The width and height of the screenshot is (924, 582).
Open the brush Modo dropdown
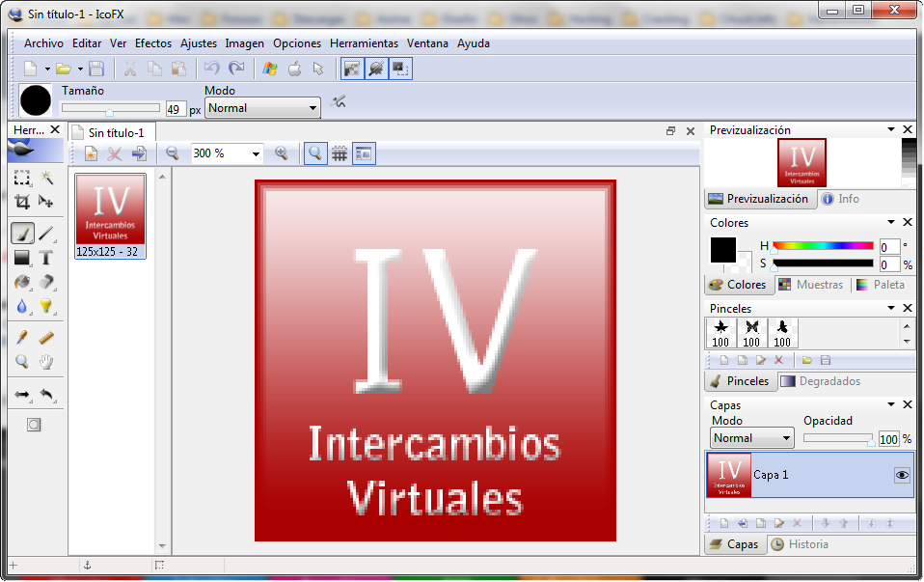(x=262, y=108)
